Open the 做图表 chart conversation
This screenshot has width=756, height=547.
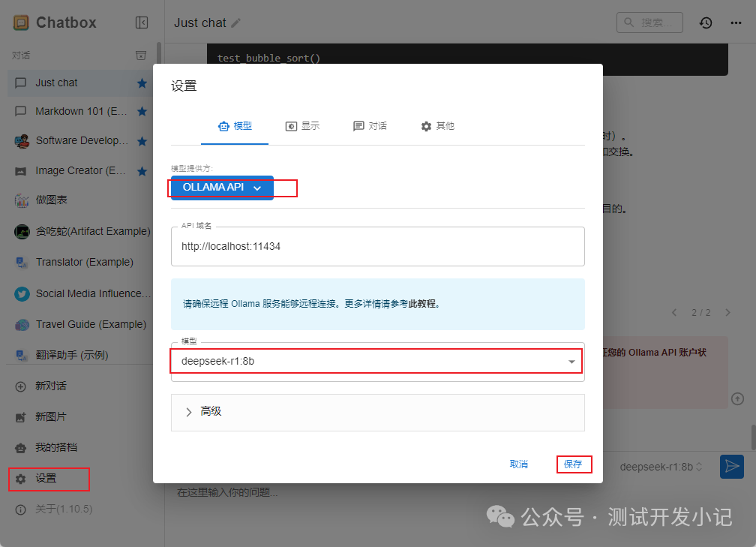[80, 200]
